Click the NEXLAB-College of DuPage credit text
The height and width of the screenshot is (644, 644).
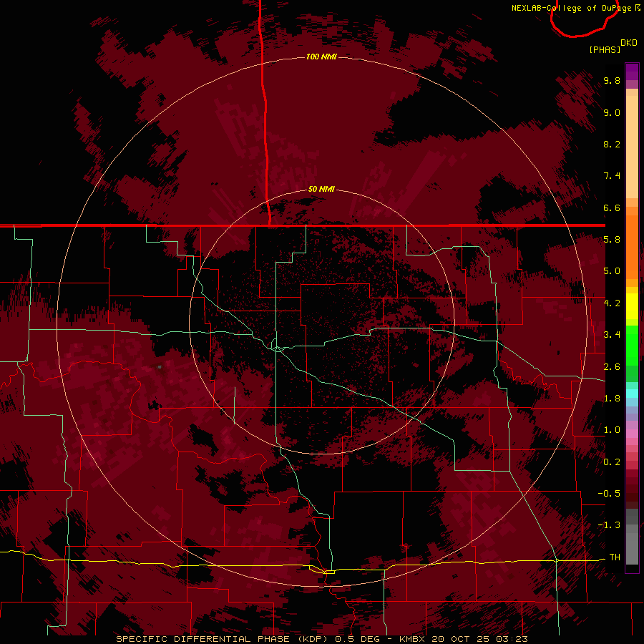572,8
